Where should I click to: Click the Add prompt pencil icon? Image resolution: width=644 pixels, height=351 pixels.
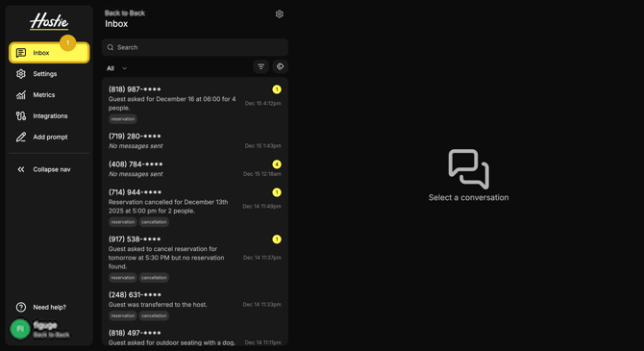[21, 137]
